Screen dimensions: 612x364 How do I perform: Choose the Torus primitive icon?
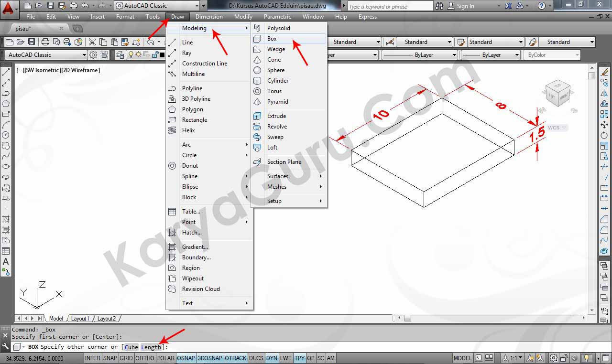click(x=257, y=91)
